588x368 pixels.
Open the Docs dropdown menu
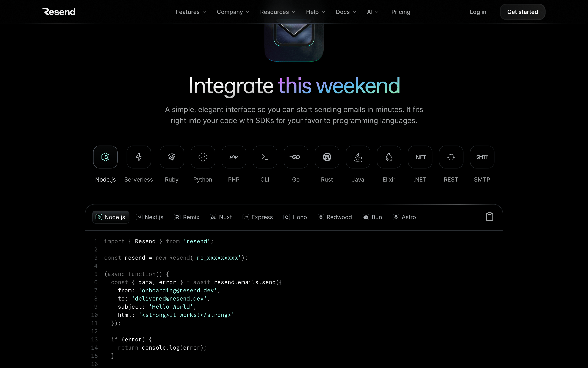pos(346,12)
